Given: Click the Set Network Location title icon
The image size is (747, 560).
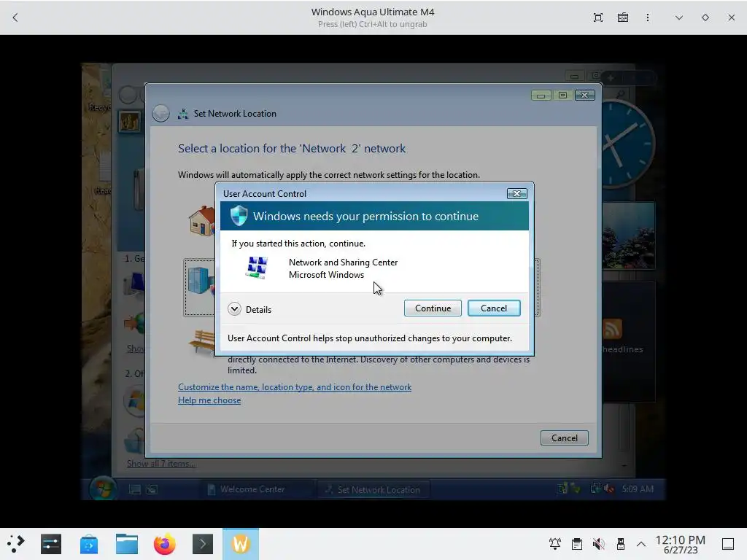Looking at the screenshot, I should pos(183,114).
